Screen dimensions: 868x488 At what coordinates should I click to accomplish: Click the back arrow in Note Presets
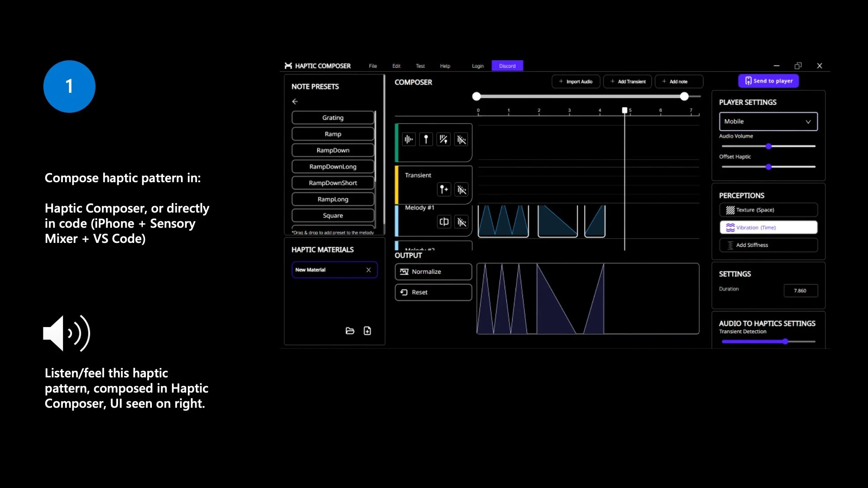295,102
